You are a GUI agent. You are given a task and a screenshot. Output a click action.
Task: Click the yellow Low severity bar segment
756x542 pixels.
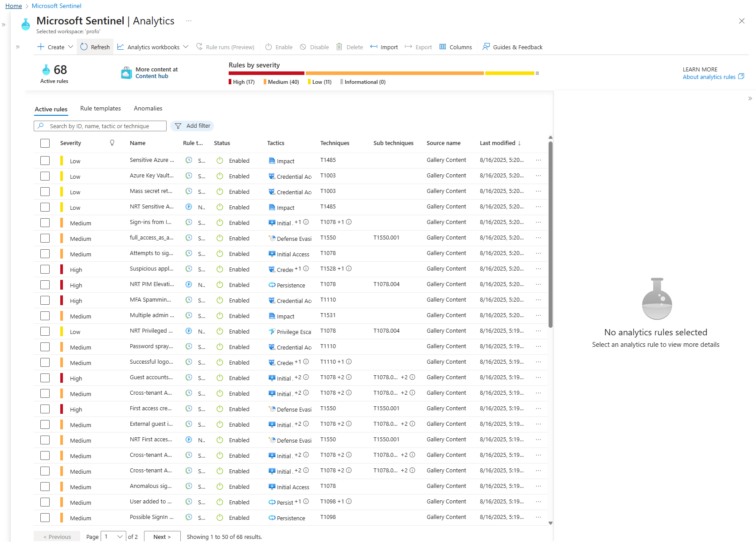click(x=510, y=73)
